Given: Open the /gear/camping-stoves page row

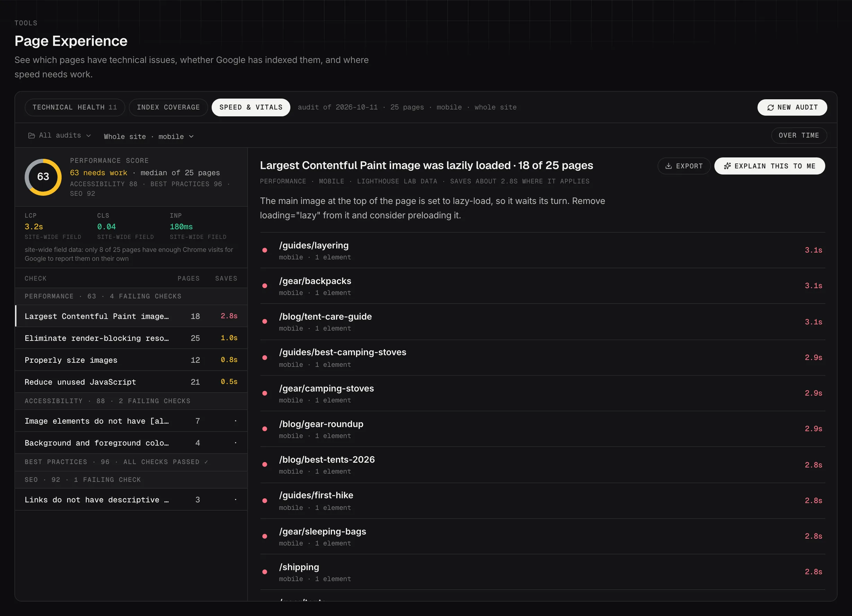Looking at the screenshot, I should coord(542,393).
